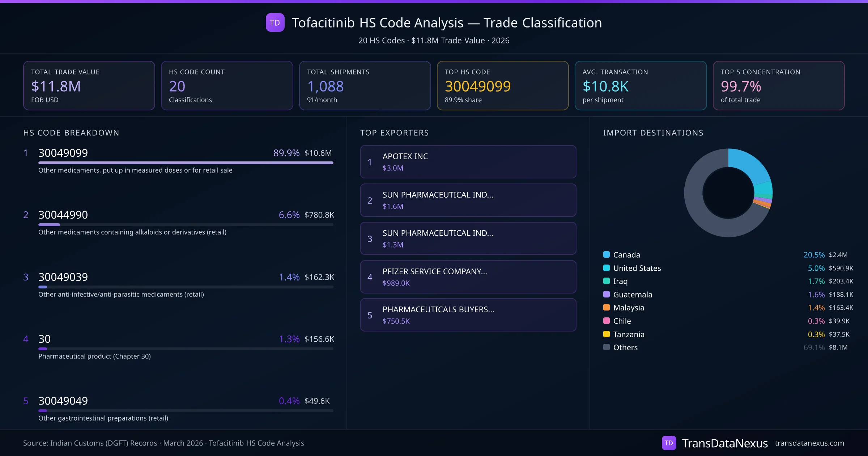This screenshot has width=868, height=456.
Task: Open the PFIZER SERVICE COMPANY exporter card
Action: coord(468,277)
